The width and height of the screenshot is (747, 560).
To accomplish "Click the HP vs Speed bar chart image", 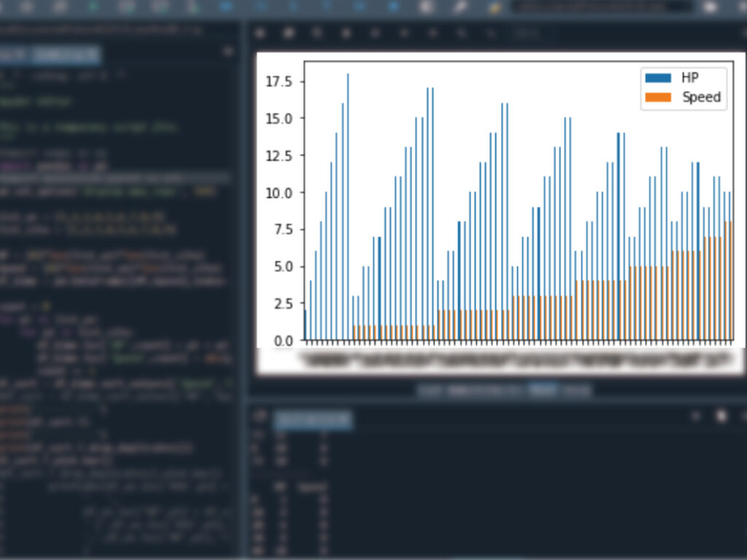I will (500, 211).
